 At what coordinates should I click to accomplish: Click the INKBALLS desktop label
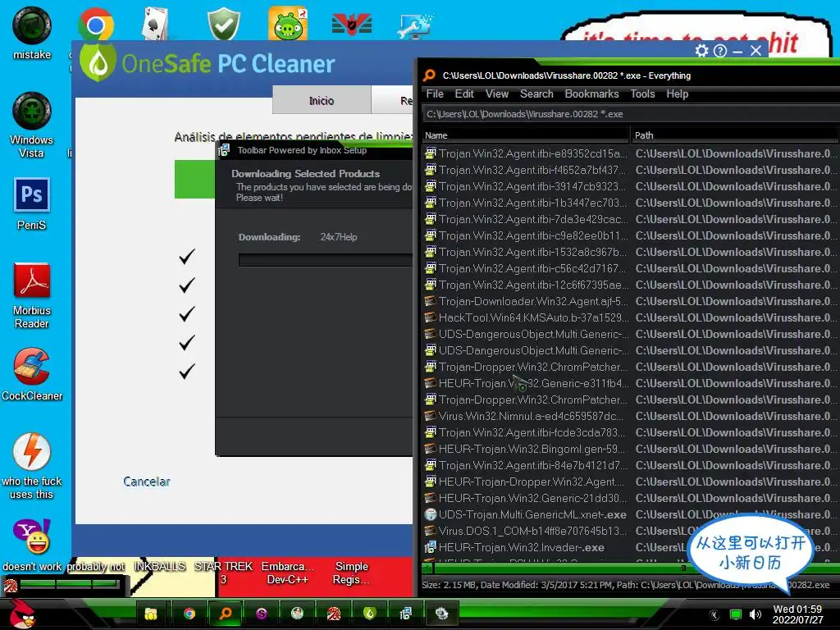[160, 566]
